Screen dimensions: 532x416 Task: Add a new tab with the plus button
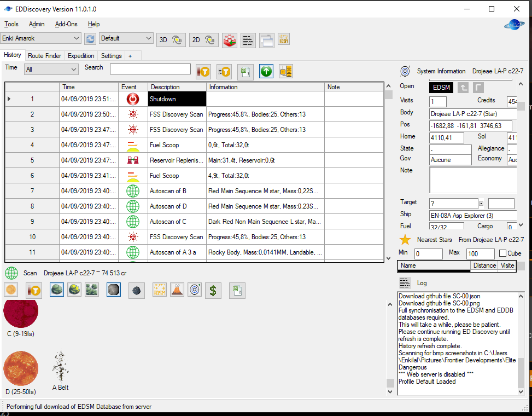pyautogui.click(x=130, y=56)
